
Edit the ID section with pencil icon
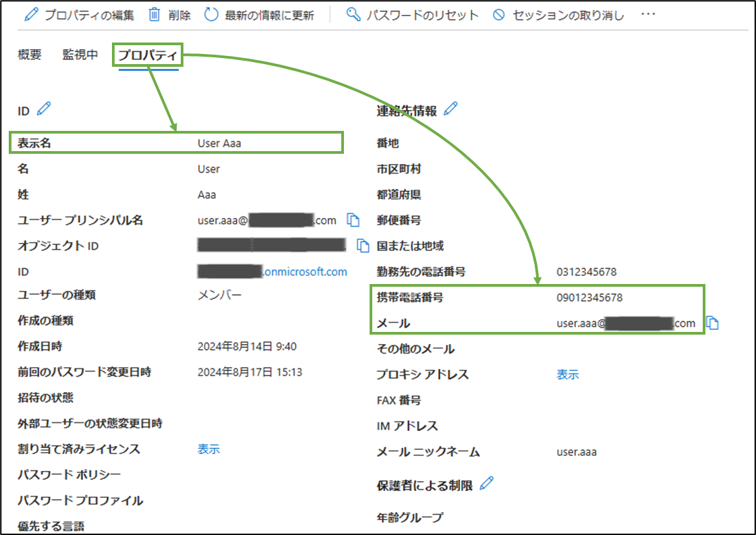pos(44,109)
